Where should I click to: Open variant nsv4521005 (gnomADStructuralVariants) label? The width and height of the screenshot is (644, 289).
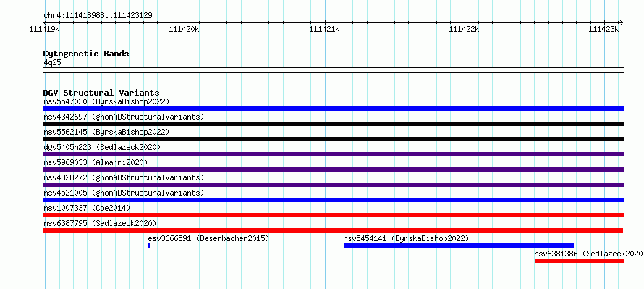(x=124, y=193)
